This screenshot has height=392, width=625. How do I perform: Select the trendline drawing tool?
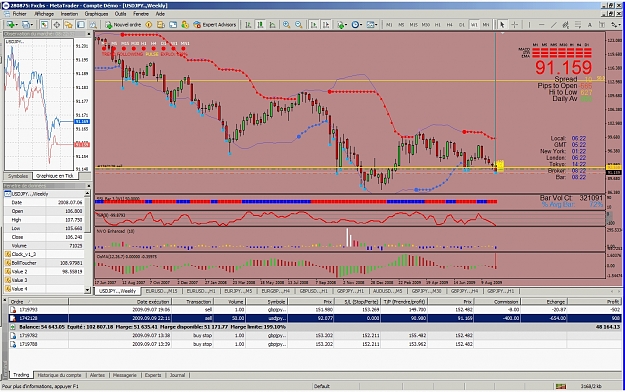point(554,25)
